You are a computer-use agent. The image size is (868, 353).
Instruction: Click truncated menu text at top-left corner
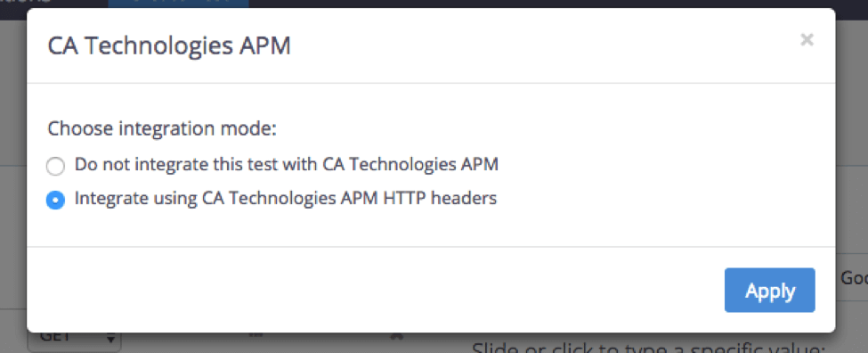click(x=25, y=2)
